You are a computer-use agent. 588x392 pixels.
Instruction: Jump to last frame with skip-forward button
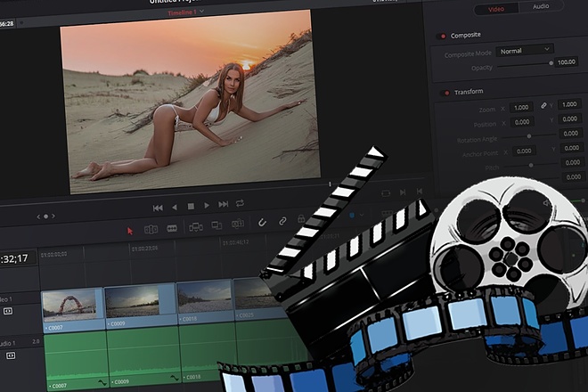pos(223,204)
